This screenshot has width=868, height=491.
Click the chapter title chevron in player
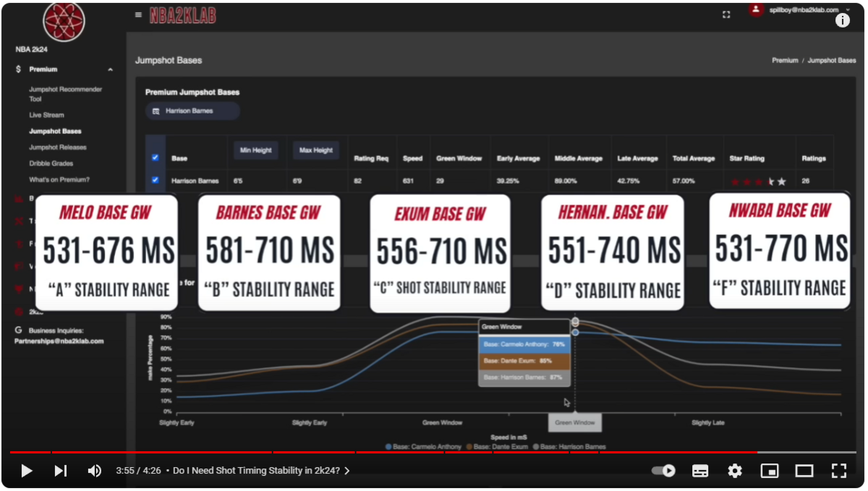[347, 471]
